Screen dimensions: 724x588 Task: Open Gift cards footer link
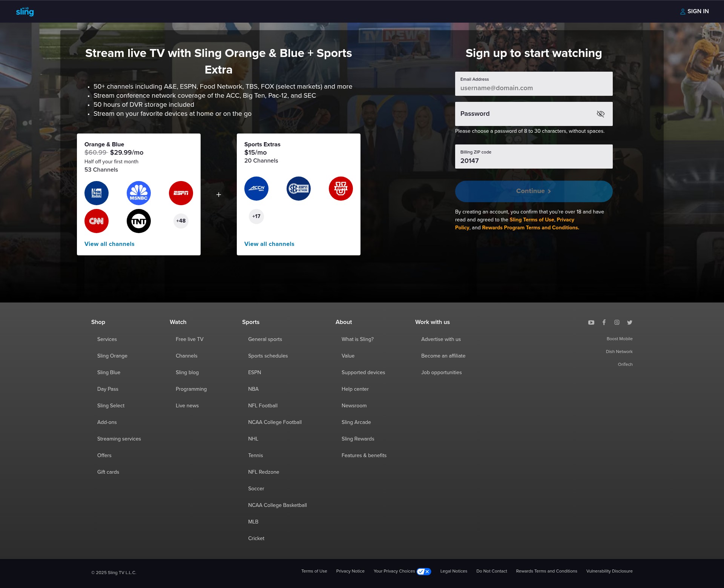(108, 472)
